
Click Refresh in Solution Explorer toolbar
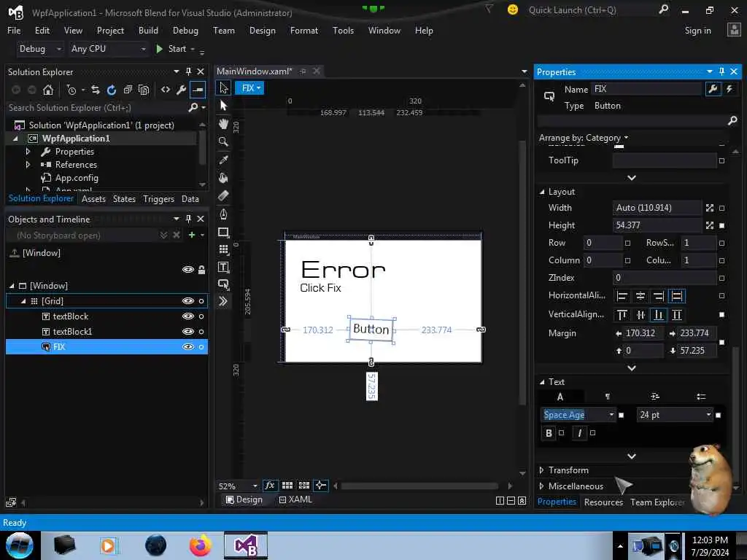pos(112,90)
